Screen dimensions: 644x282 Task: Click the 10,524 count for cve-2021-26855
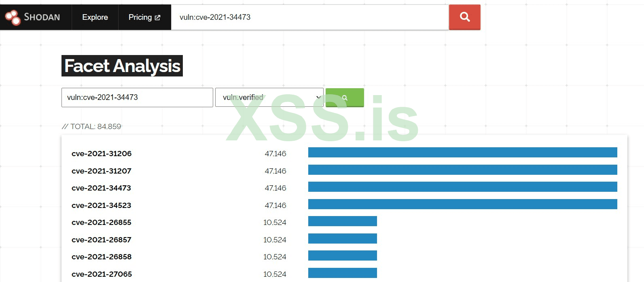275,222
